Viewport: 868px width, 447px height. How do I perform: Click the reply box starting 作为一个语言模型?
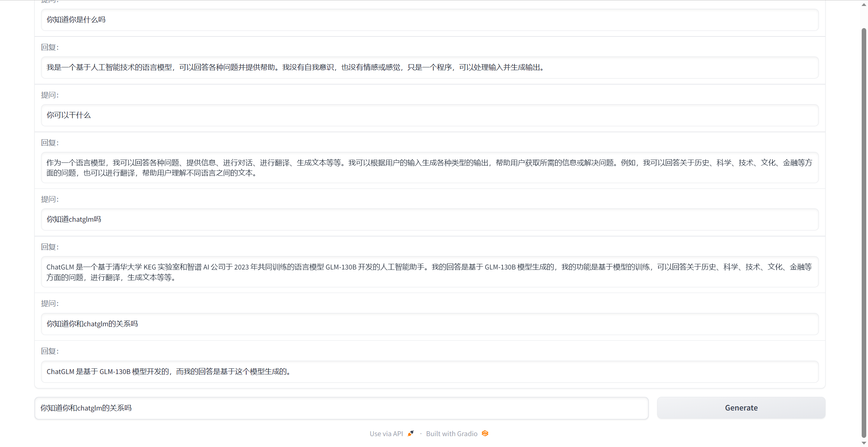(430, 167)
